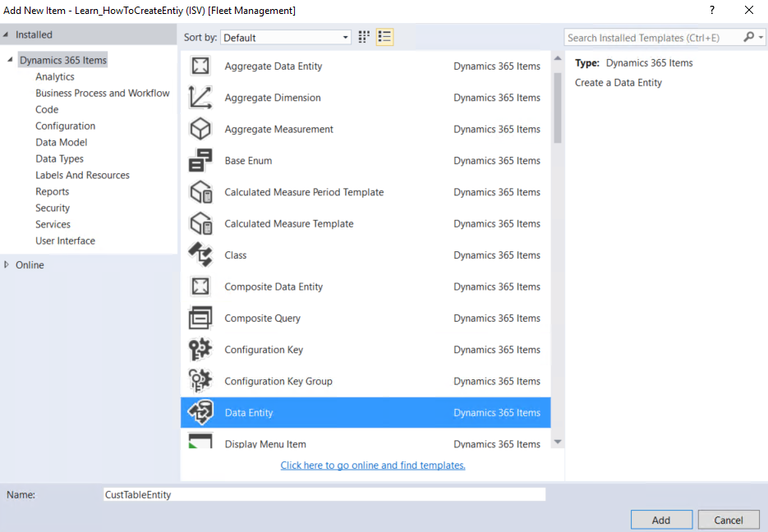Viewport: 768px width, 532px height.
Task: Select the Base Enum template name
Action: pos(248,161)
